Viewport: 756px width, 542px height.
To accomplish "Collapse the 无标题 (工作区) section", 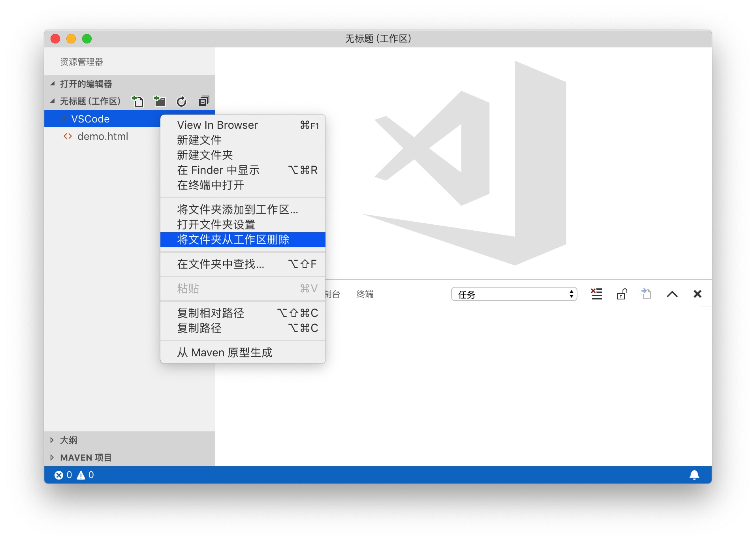I will pos(53,101).
